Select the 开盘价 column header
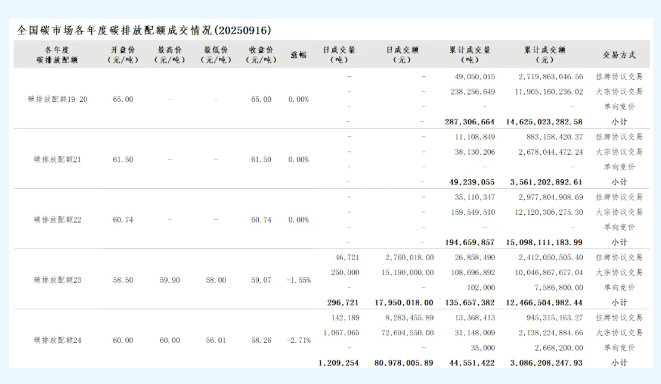This screenshot has width=661, height=384. point(123,55)
